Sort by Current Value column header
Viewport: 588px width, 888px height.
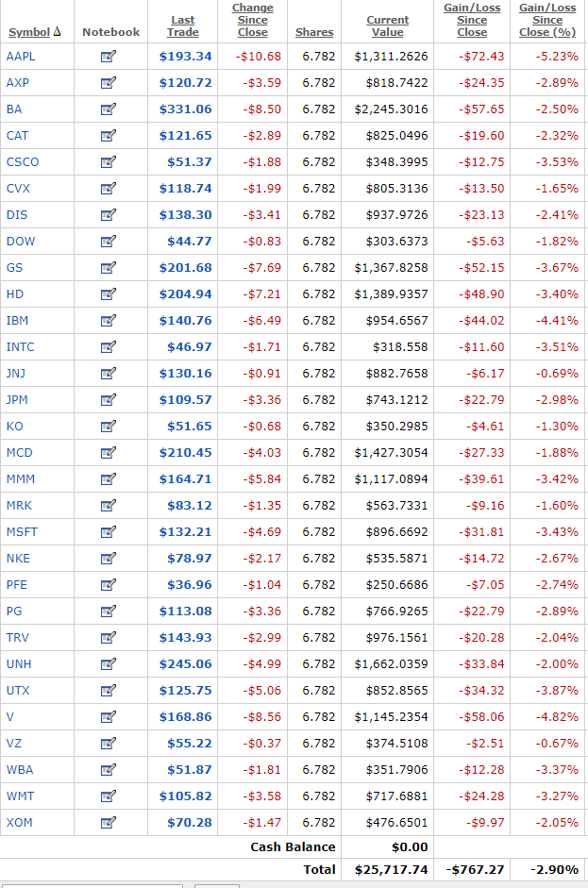tap(388, 25)
